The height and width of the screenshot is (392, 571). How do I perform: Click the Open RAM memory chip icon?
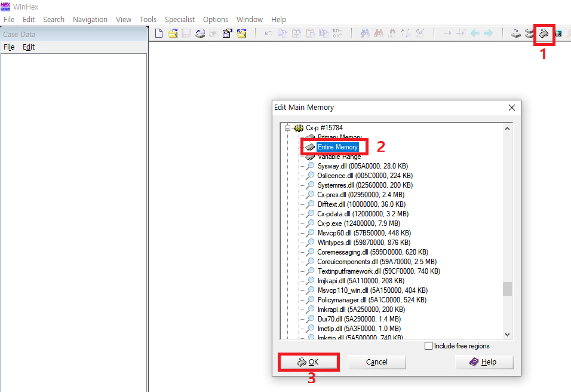point(544,34)
